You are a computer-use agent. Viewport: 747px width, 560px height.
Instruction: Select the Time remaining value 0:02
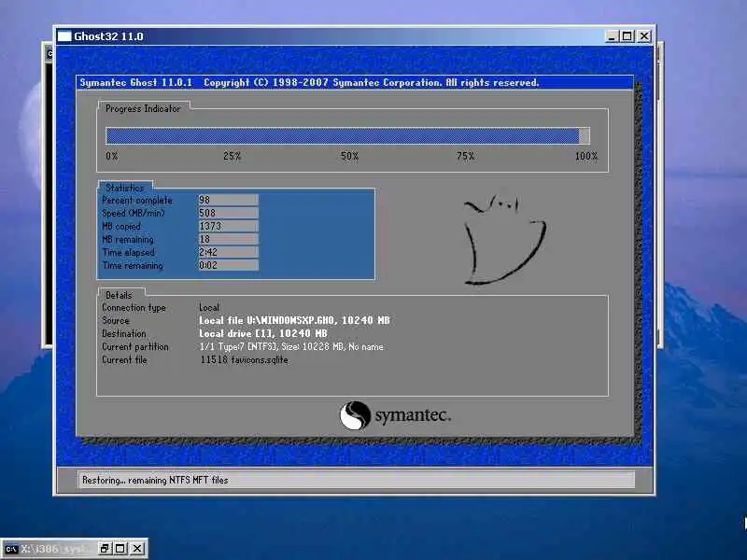228,265
